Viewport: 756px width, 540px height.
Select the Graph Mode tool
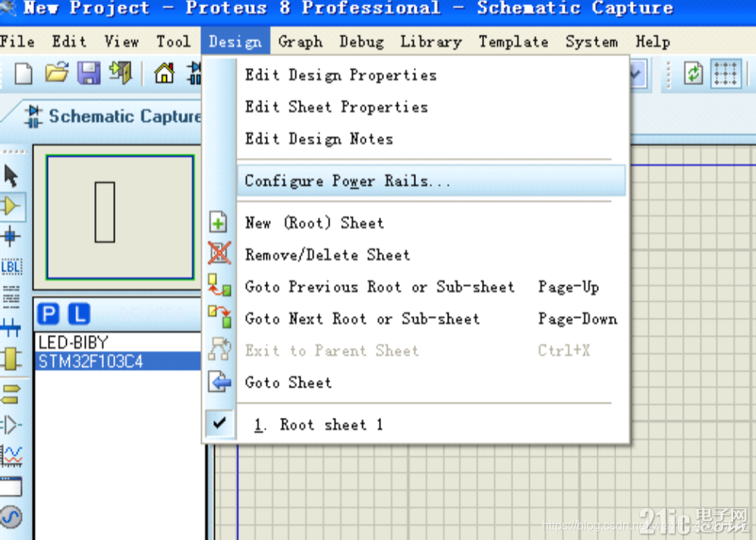11,456
